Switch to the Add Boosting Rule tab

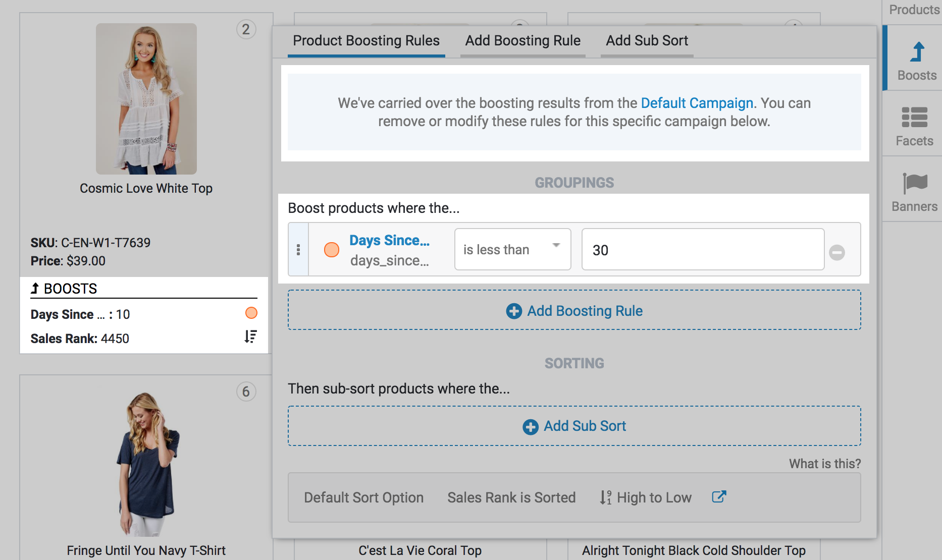point(522,41)
